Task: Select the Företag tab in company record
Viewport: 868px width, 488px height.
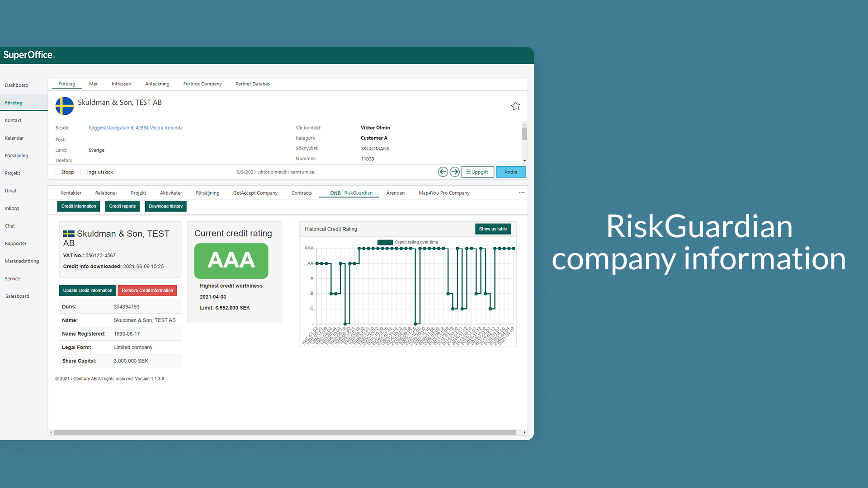Action: pos(67,84)
